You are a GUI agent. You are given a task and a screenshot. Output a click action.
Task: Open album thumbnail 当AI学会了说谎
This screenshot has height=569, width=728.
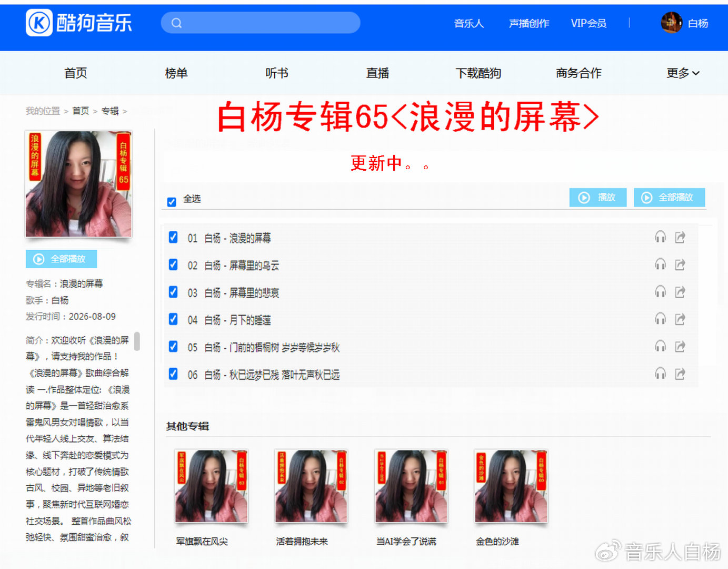tap(411, 486)
